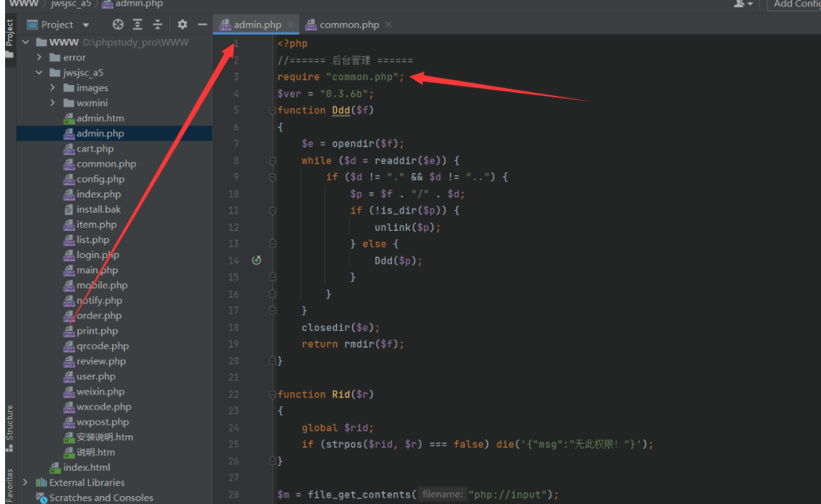Open order.php from the project tree
821x504 pixels.
[92, 316]
